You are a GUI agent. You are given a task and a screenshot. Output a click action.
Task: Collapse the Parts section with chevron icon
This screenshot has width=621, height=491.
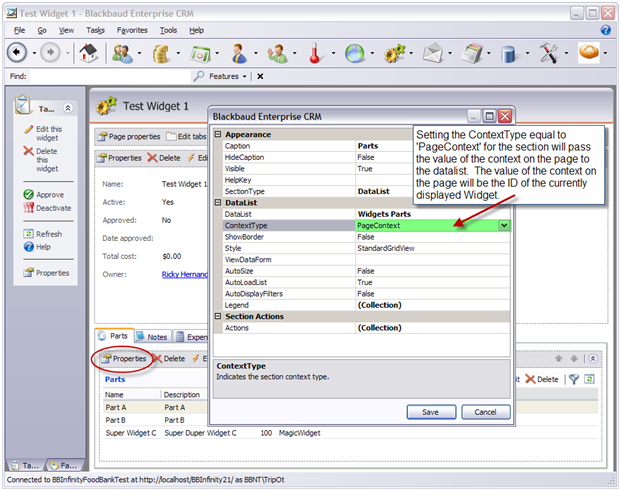click(x=593, y=359)
